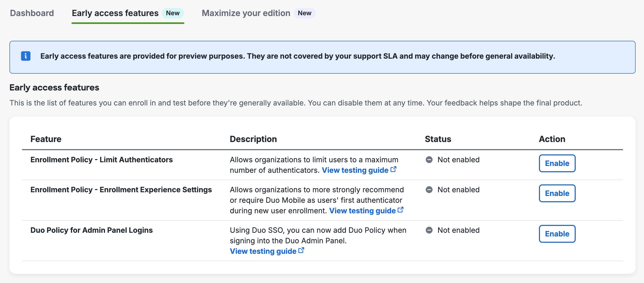Click the 'This is the list of features' paragraph
Screen dimensions: 644x283
tap(296, 103)
